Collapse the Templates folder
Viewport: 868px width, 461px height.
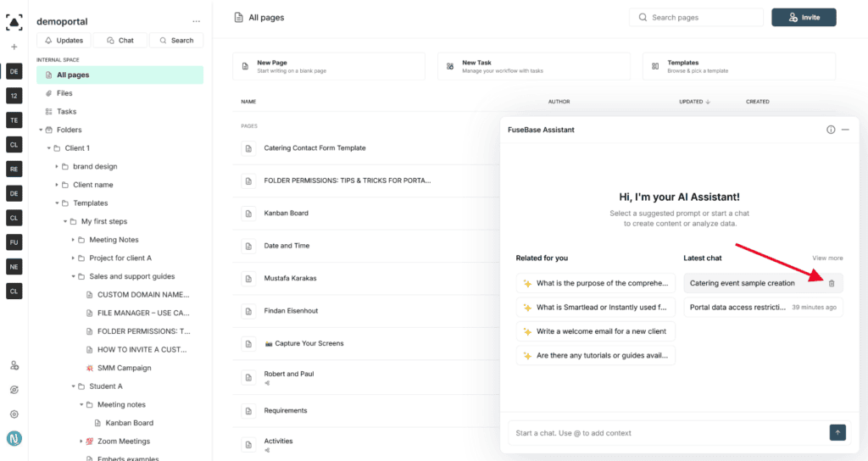click(x=57, y=203)
